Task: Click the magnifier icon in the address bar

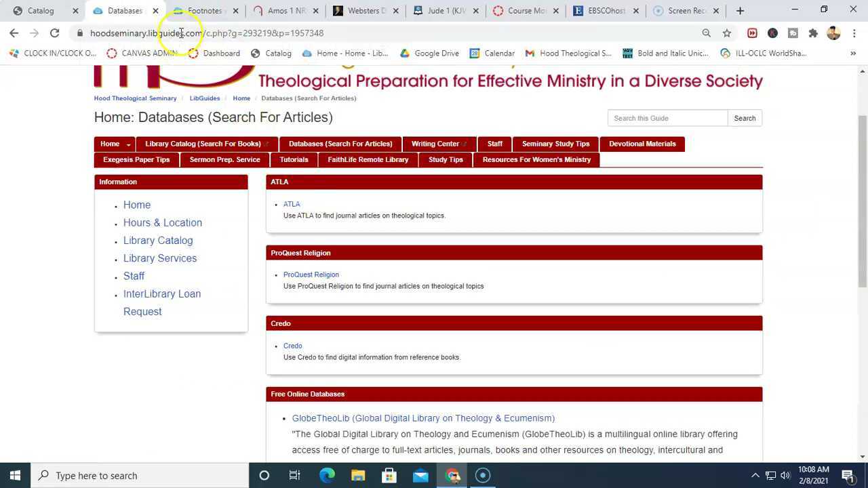Action: click(x=706, y=33)
